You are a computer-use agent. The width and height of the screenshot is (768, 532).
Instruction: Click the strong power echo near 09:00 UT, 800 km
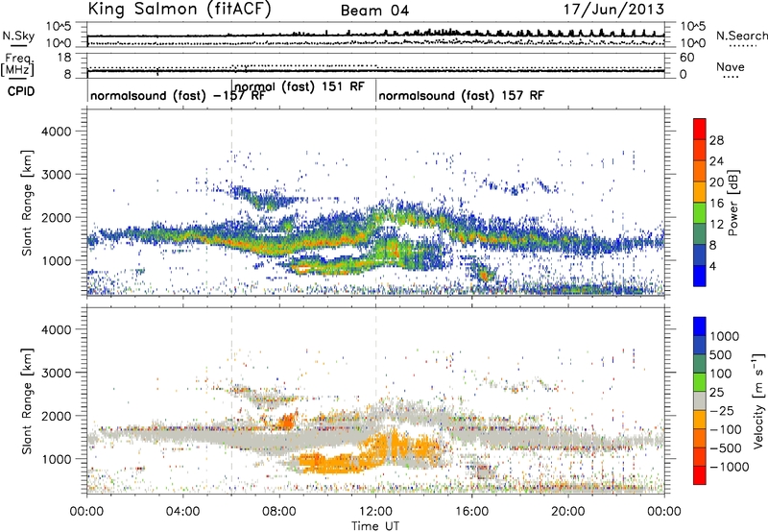click(x=302, y=268)
